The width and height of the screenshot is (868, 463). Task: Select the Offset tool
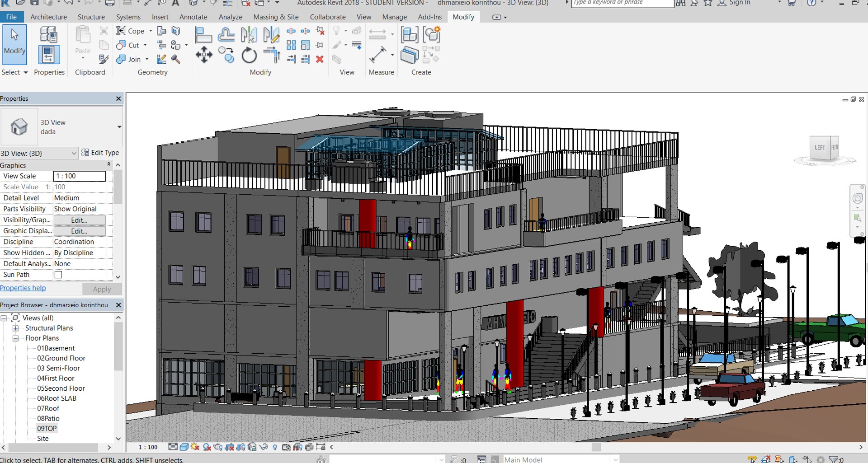pos(226,35)
